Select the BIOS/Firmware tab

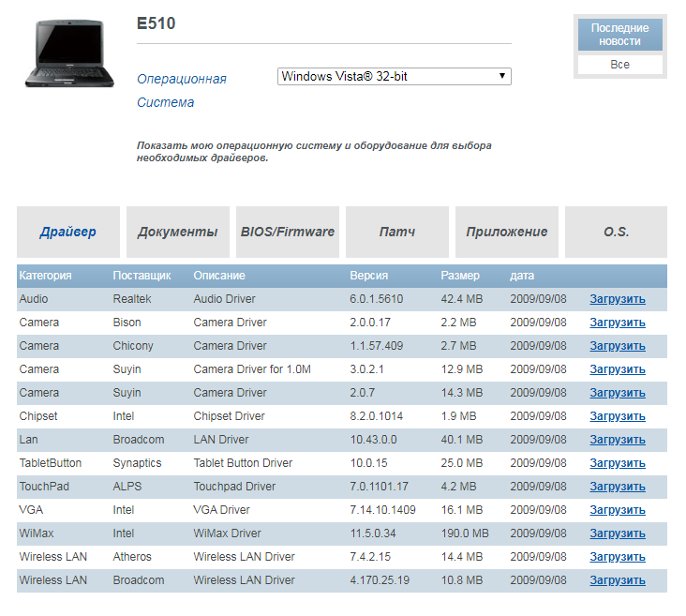coord(287,232)
